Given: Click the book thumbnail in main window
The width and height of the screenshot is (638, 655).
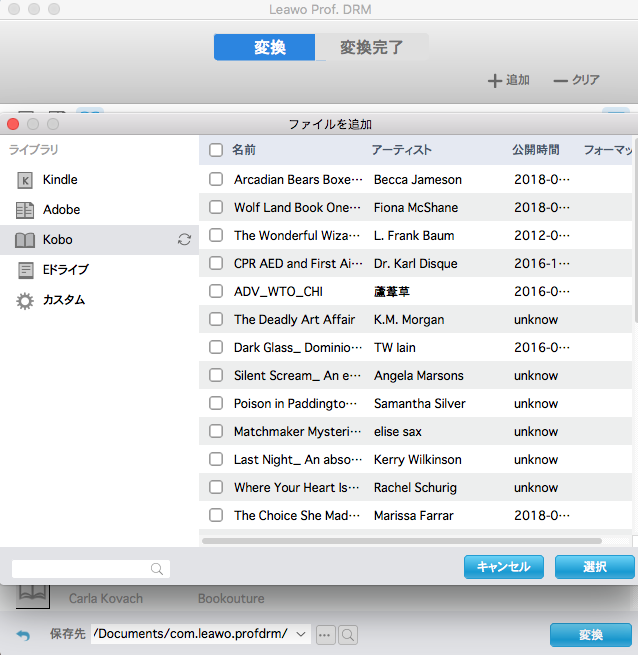Looking at the screenshot, I should [33, 597].
